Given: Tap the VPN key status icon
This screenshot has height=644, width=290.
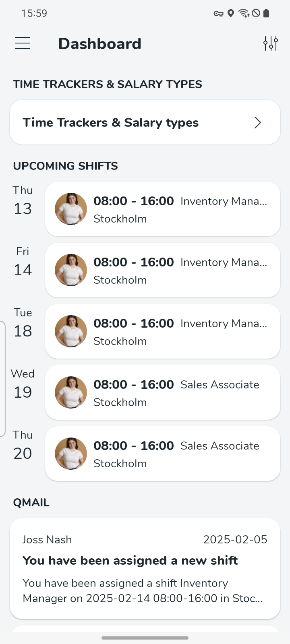Looking at the screenshot, I should click(x=218, y=14).
